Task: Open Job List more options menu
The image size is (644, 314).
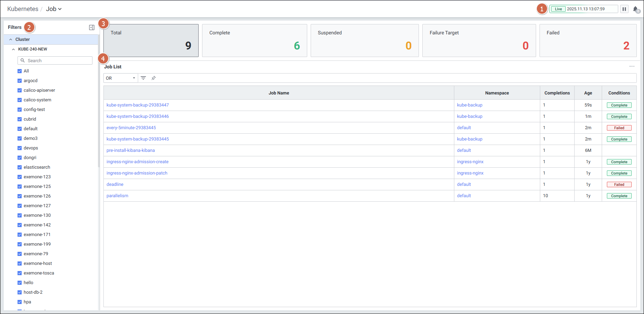Action: click(x=632, y=66)
